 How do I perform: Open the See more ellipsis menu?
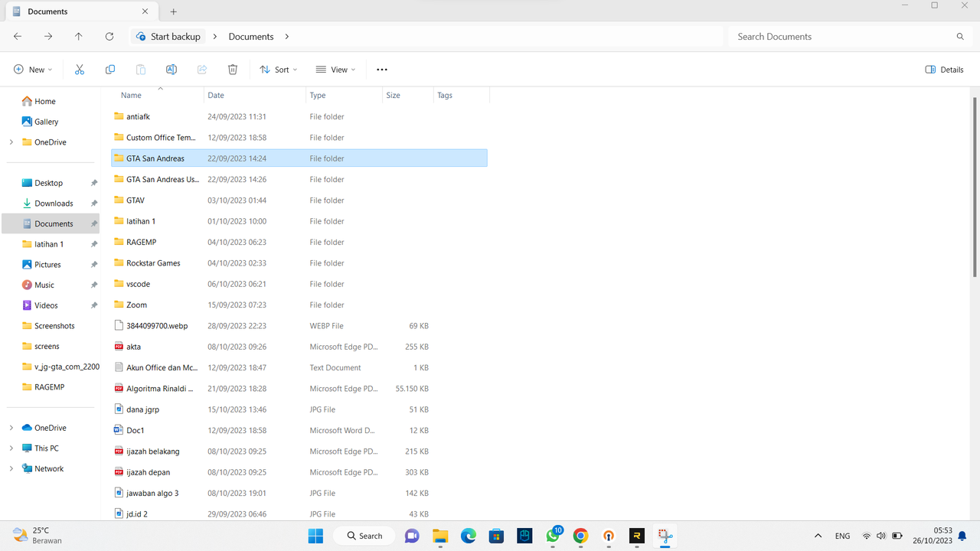pyautogui.click(x=382, y=70)
